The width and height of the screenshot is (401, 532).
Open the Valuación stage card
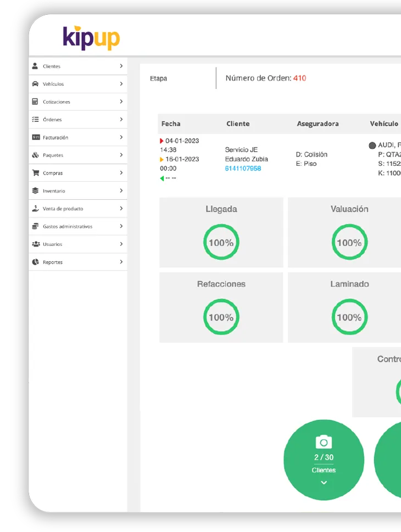[344, 232]
